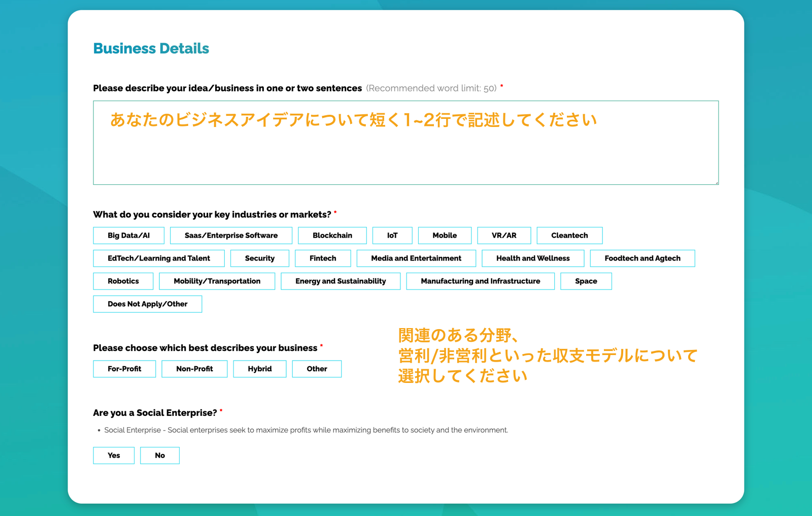
Task: Choose For-Profit business type
Action: coord(124,369)
